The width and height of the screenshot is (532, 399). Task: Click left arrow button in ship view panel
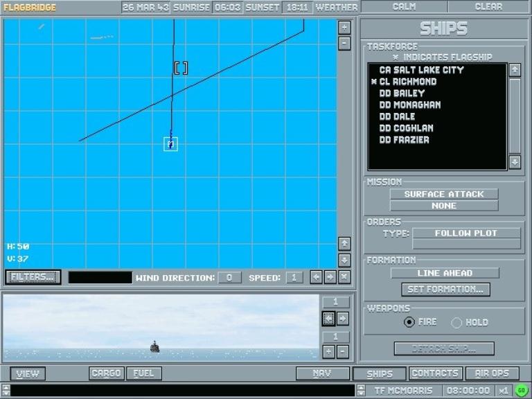pyautogui.click(x=329, y=318)
